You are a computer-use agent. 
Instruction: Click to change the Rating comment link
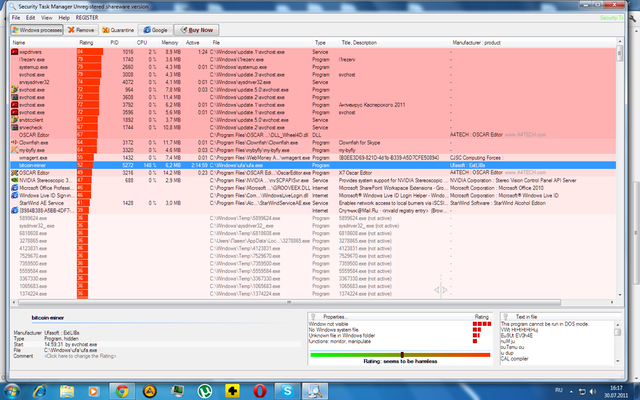click(80, 356)
